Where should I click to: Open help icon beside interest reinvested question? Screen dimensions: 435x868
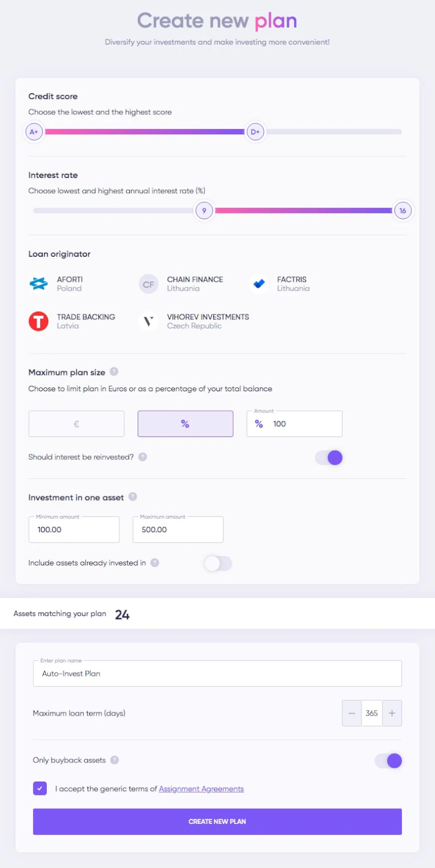click(x=142, y=457)
